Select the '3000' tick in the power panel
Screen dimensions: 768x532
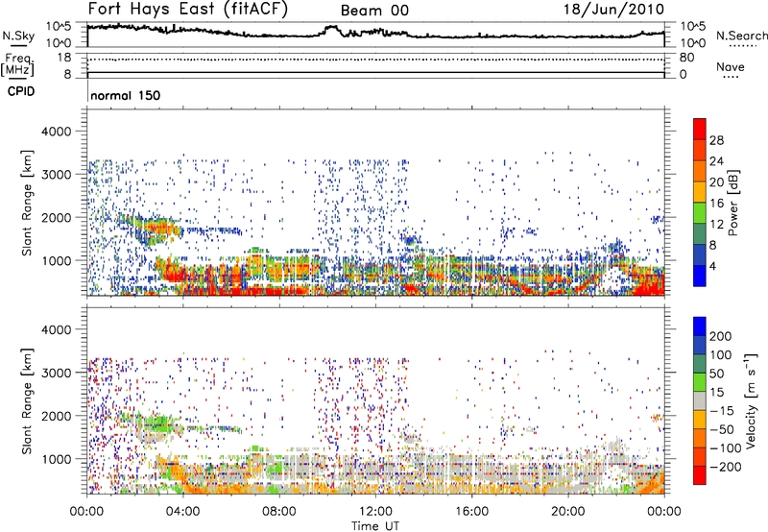tap(56, 175)
